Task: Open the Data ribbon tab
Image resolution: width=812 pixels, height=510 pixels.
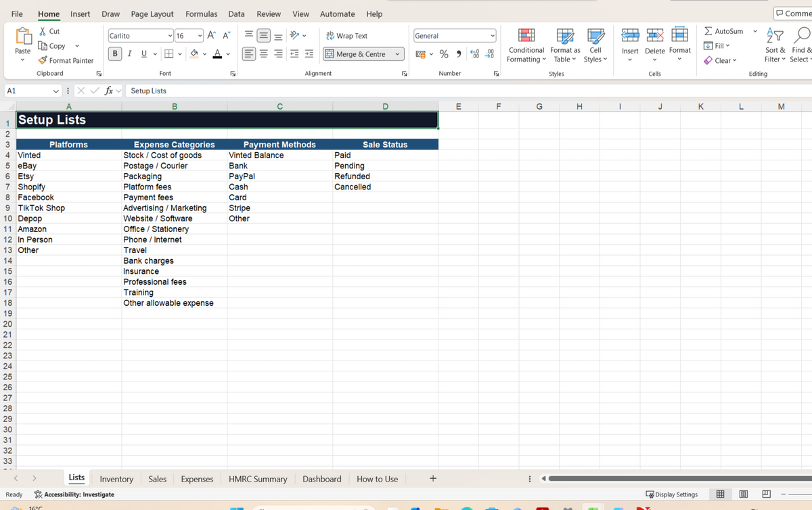Action: tap(236, 14)
